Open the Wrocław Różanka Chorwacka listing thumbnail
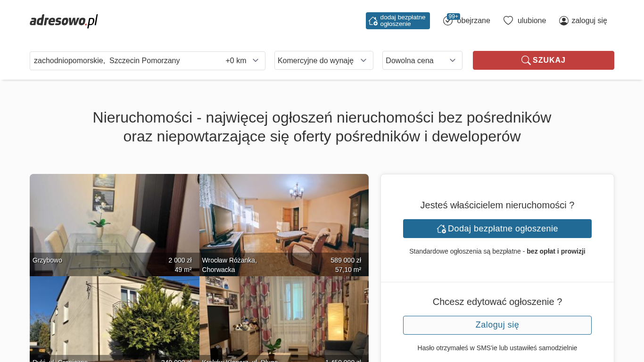This screenshot has height=362, width=644. [284, 225]
